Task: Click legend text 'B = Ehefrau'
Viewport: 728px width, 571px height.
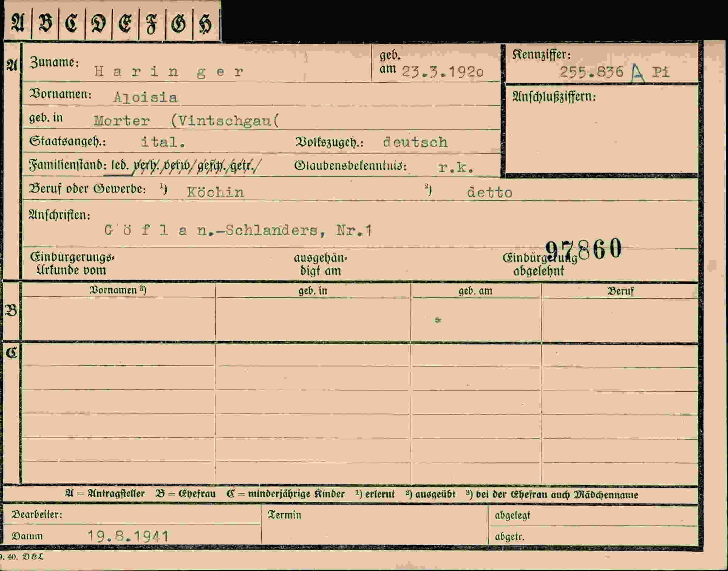Action: pos(185,494)
